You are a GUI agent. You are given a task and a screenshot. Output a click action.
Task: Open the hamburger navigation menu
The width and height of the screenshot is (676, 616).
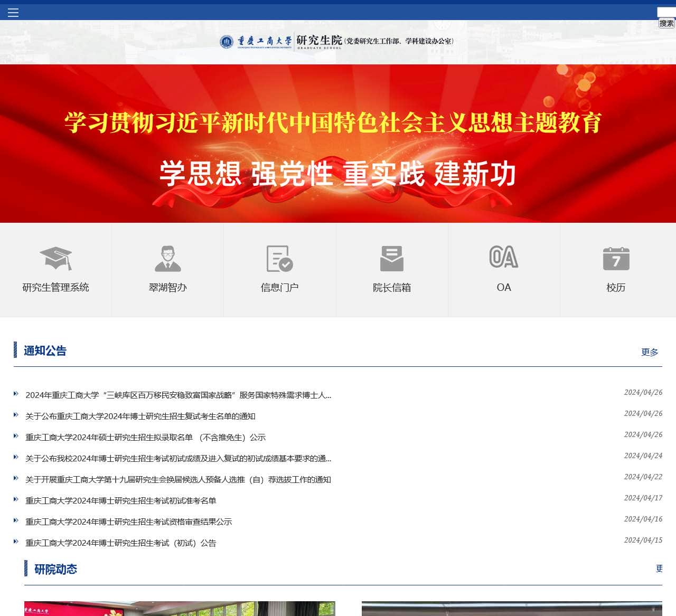click(x=13, y=12)
